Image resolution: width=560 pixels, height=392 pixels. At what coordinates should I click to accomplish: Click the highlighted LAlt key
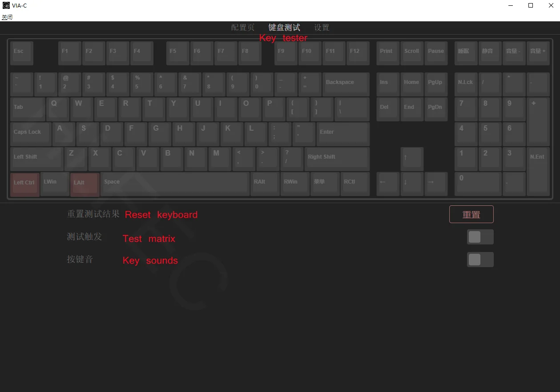[85, 184]
